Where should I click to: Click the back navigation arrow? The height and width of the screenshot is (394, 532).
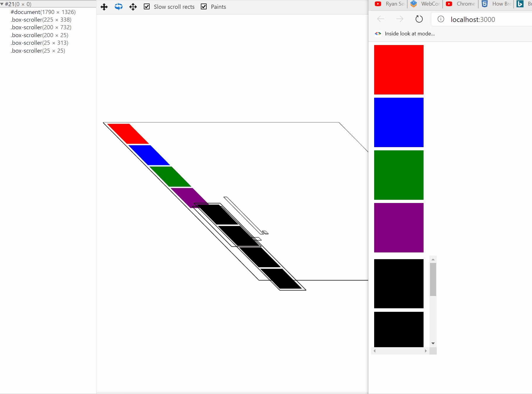pos(381,19)
